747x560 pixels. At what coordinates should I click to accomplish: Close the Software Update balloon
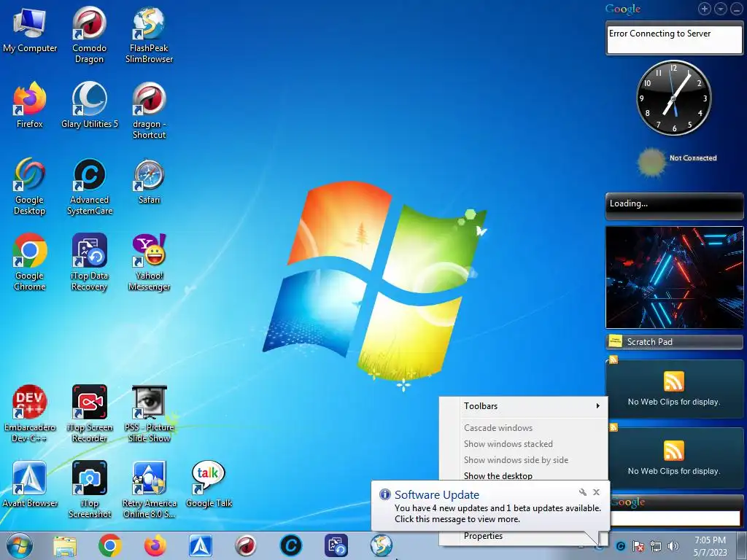597,492
